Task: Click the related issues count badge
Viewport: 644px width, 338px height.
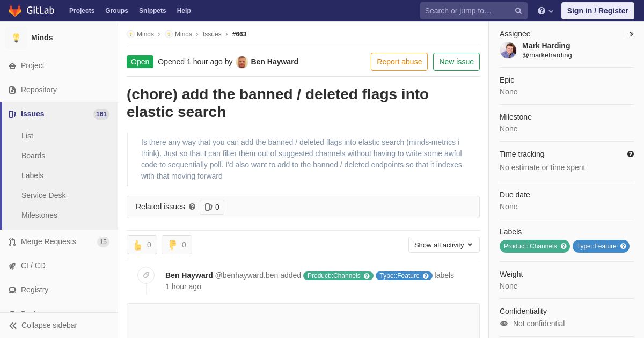Action: pyautogui.click(x=212, y=207)
